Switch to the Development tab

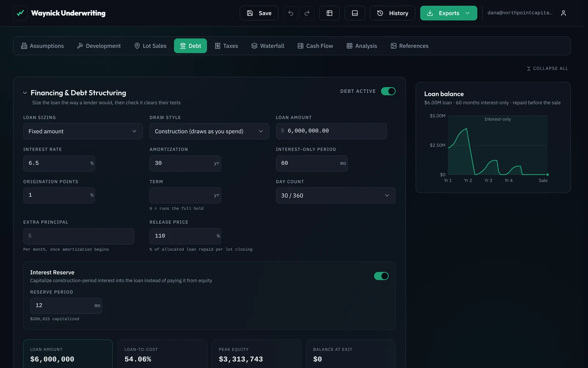click(x=99, y=46)
